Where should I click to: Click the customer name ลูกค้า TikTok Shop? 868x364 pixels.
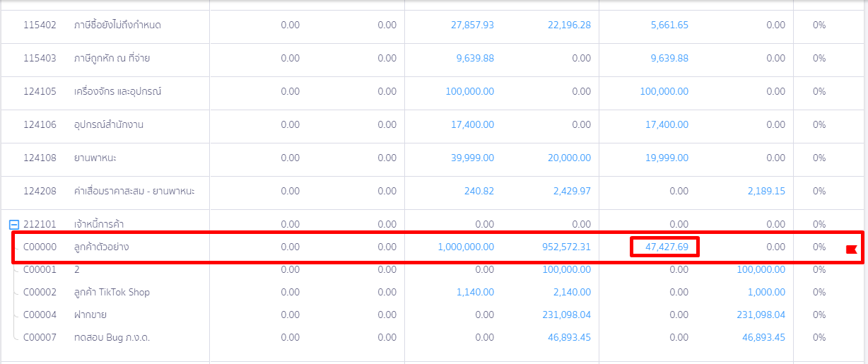[x=112, y=293]
